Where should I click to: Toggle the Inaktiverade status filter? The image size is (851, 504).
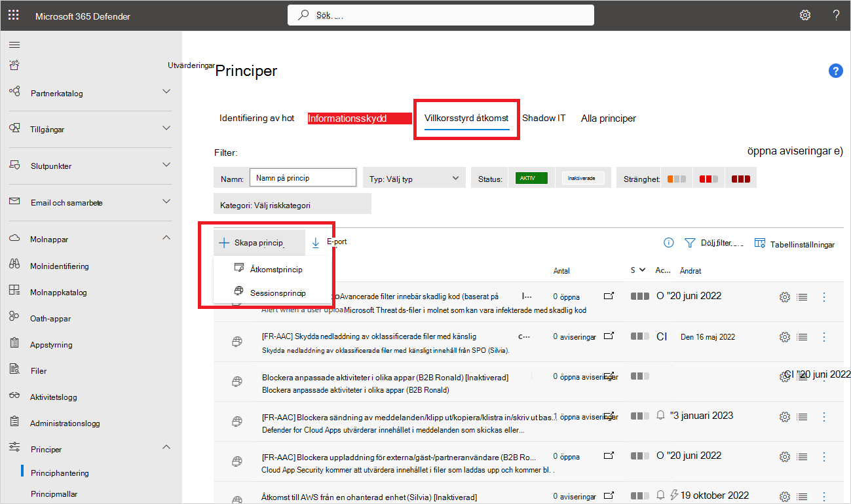coord(582,178)
